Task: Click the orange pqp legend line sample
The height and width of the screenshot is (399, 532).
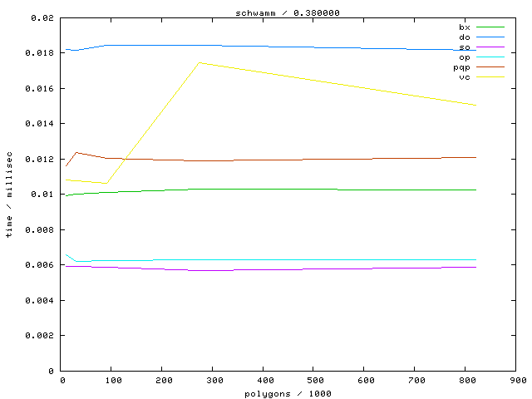Action: pos(490,67)
